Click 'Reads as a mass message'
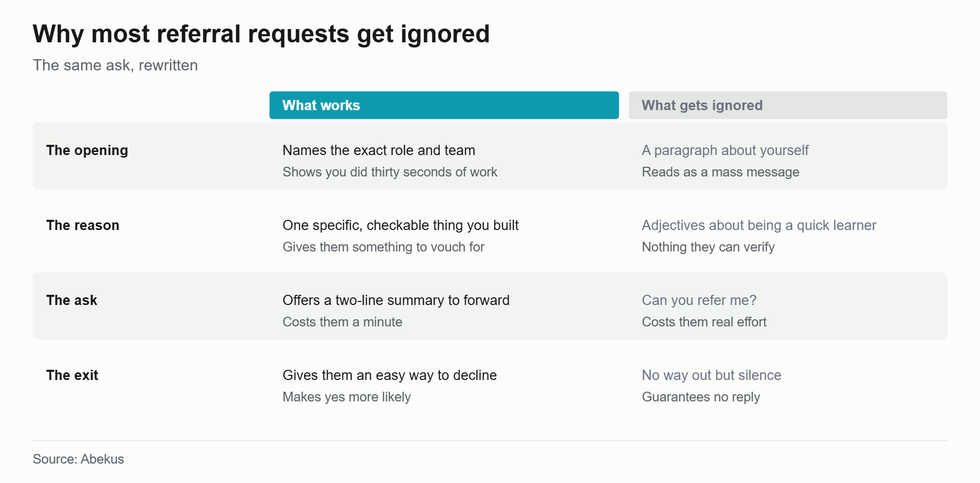 [x=721, y=172]
